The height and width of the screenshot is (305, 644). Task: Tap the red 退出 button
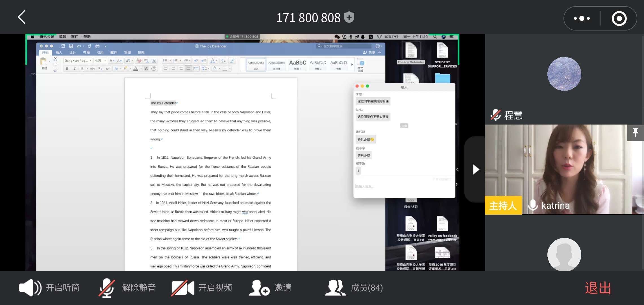pos(598,288)
